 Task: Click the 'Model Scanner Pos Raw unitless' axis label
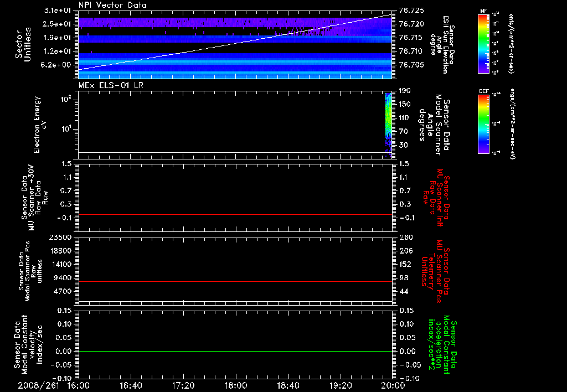pos(30,271)
